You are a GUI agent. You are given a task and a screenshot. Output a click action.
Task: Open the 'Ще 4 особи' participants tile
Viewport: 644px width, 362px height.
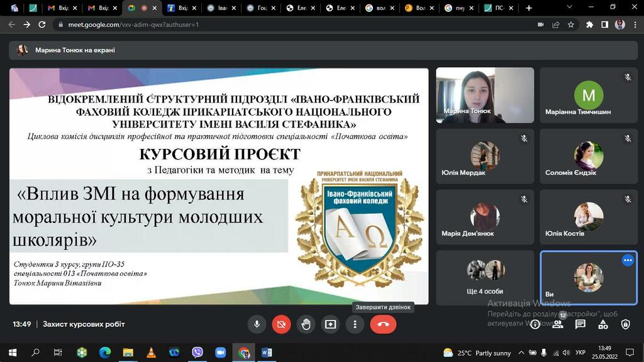tap(485, 277)
